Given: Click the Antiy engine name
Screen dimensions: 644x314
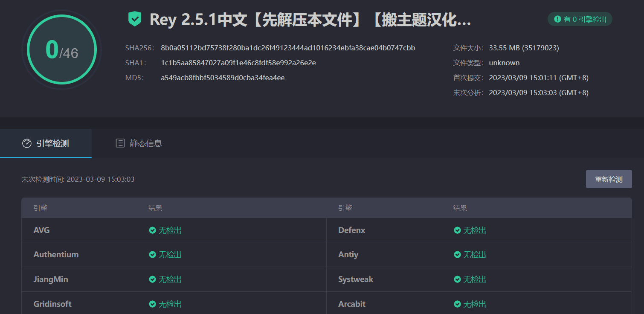Looking at the screenshot, I should pos(348,255).
